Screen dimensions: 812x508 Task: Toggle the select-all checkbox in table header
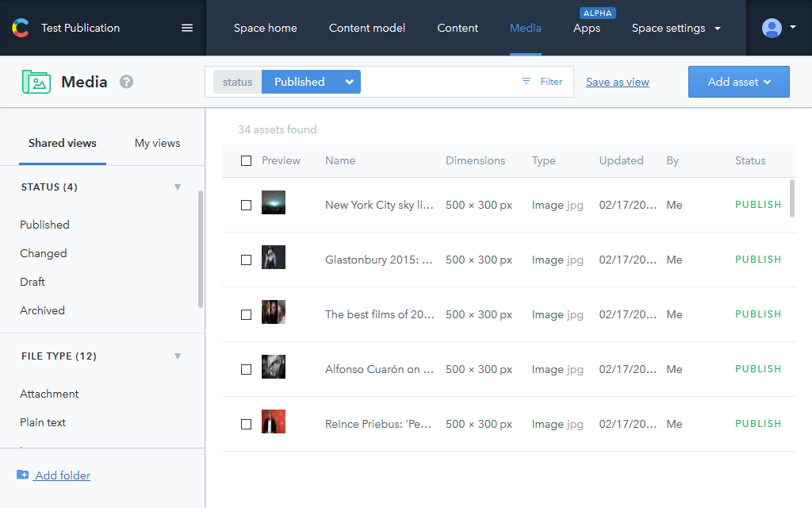point(246,161)
